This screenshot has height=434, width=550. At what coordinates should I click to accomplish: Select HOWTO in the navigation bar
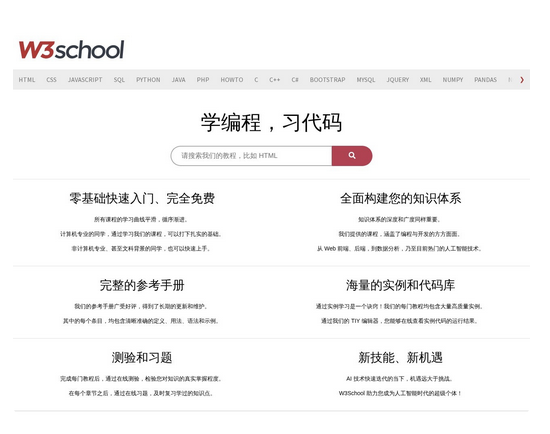(232, 80)
